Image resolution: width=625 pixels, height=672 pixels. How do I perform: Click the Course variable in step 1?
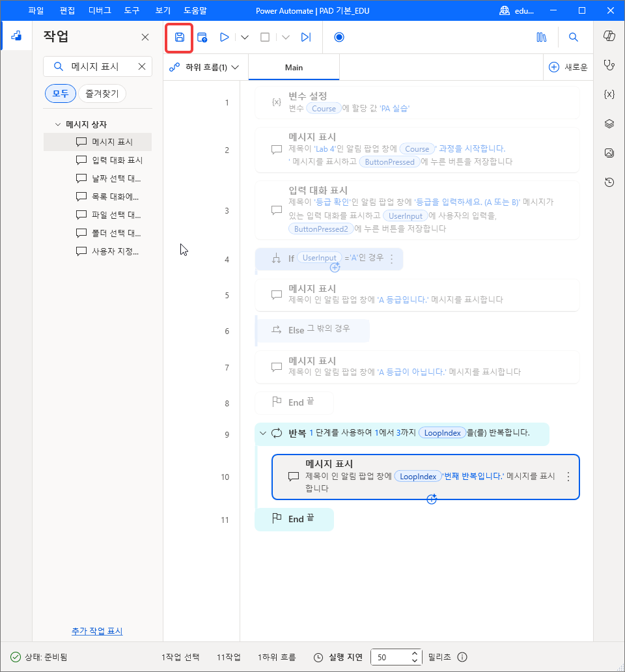pos(324,109)
